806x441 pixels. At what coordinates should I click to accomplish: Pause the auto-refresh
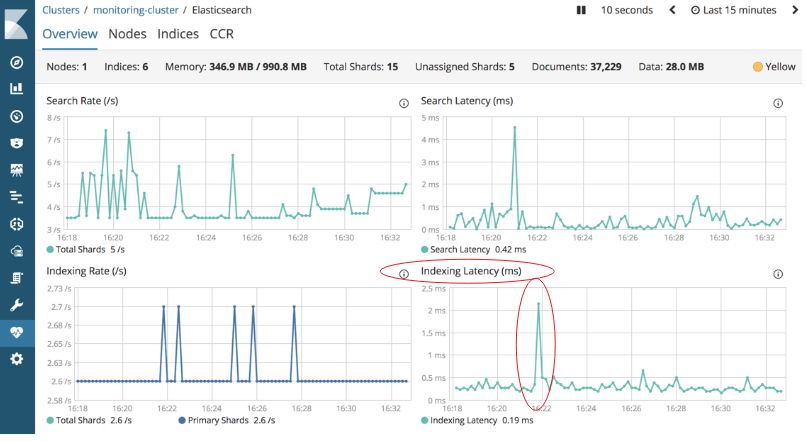[x=581, y=10]
